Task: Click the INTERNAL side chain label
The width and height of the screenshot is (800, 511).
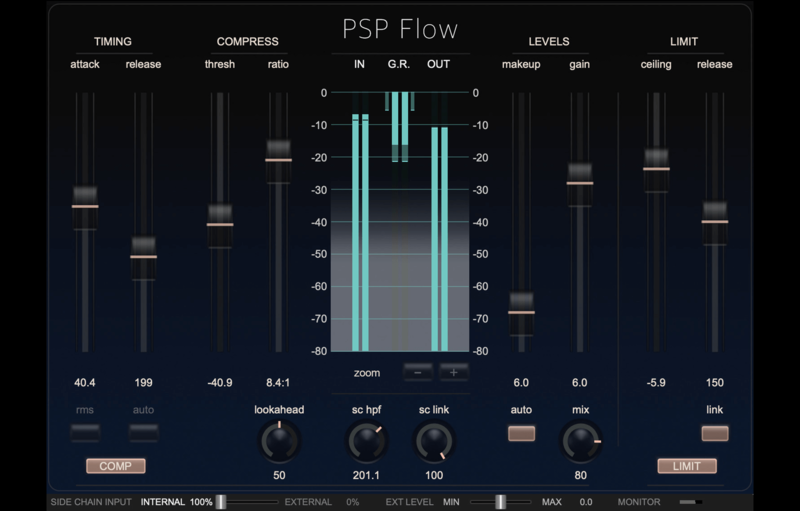Action: (163, 502)
